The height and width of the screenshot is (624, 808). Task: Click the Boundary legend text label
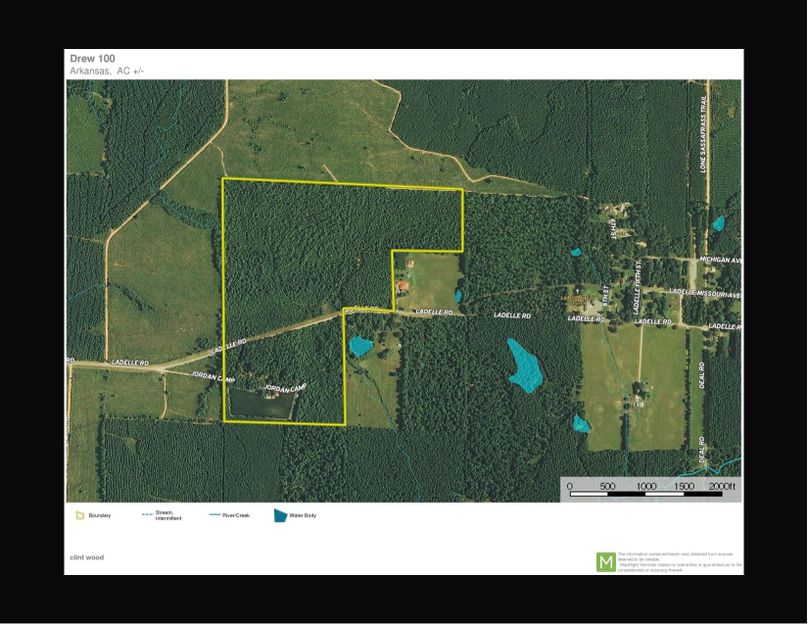[99, 516]
